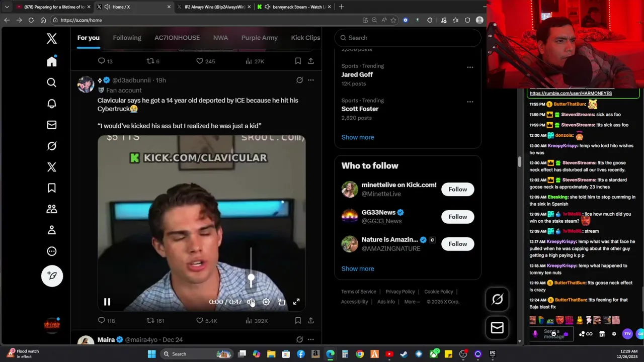Open Bookmarks in X sidebar

[x=52, y=188]
